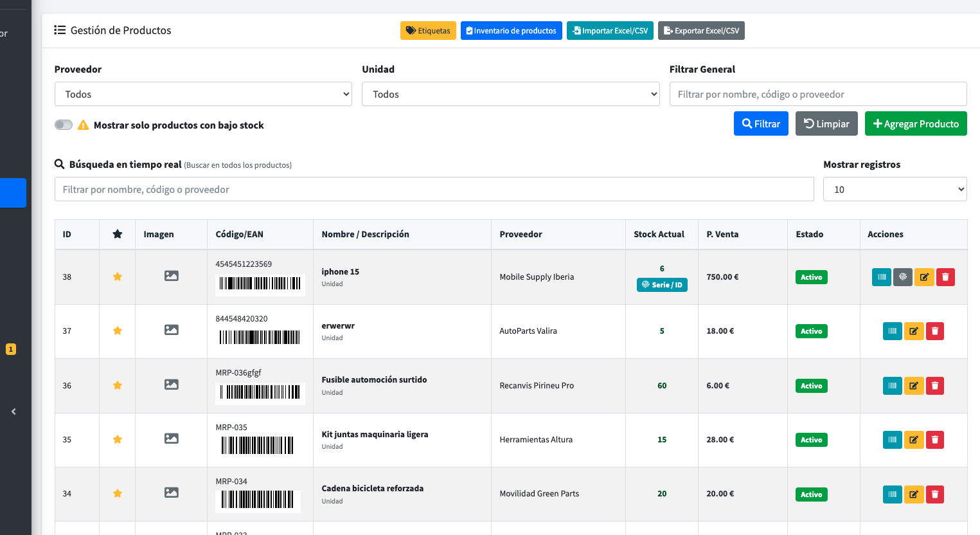Click Importar Excel/CSV button

tap(610, 31)
